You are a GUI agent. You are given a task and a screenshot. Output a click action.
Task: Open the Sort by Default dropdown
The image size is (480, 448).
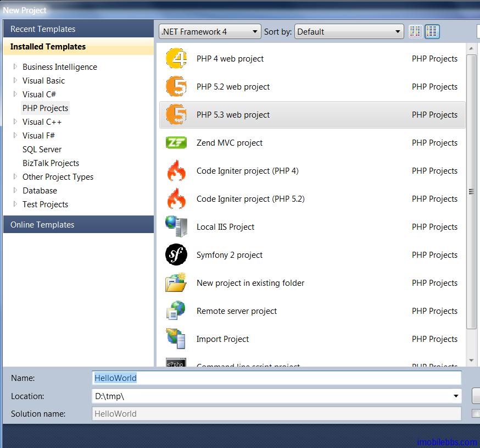[x=349, y=32]
